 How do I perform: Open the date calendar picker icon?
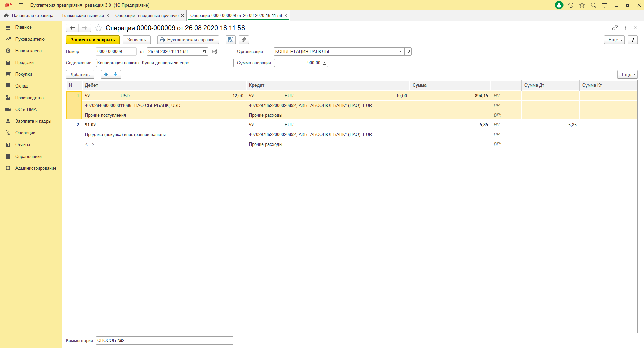coord(204,52)
